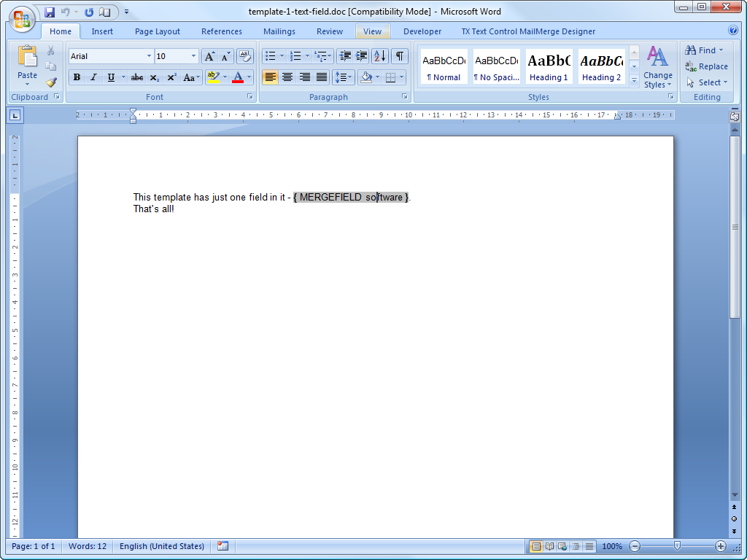The image size is (747, 560).
Task: Toggle Italic formatting
Action: point(93,77)
